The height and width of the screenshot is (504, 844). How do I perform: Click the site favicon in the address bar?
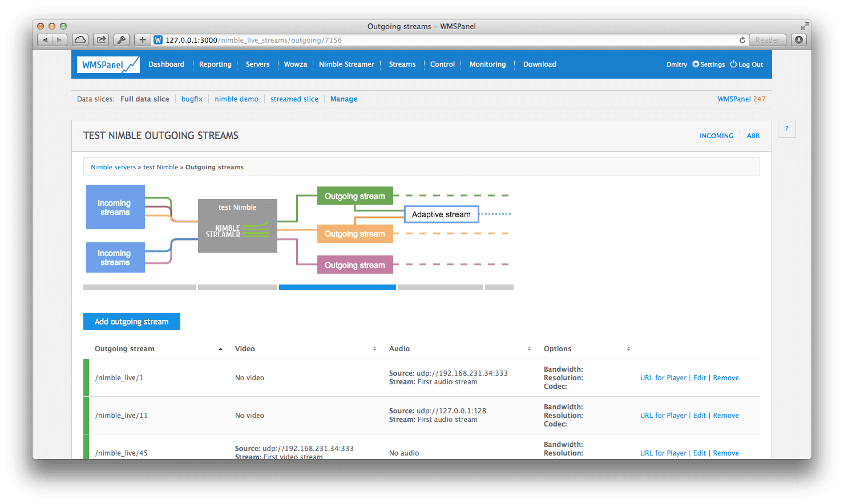coord(158,40)
